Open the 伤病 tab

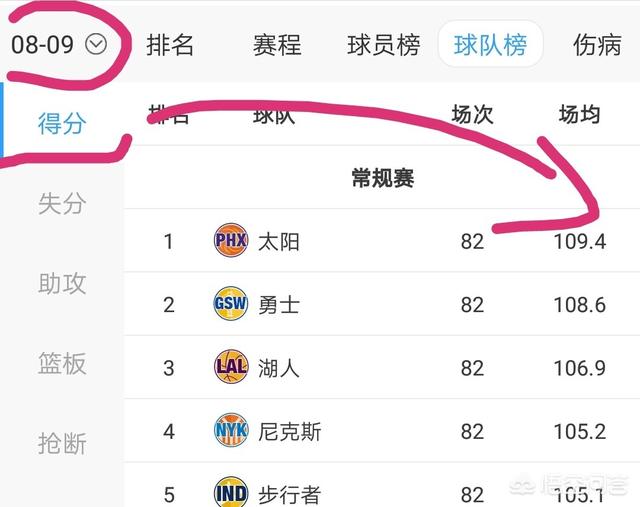pos(598,44)
